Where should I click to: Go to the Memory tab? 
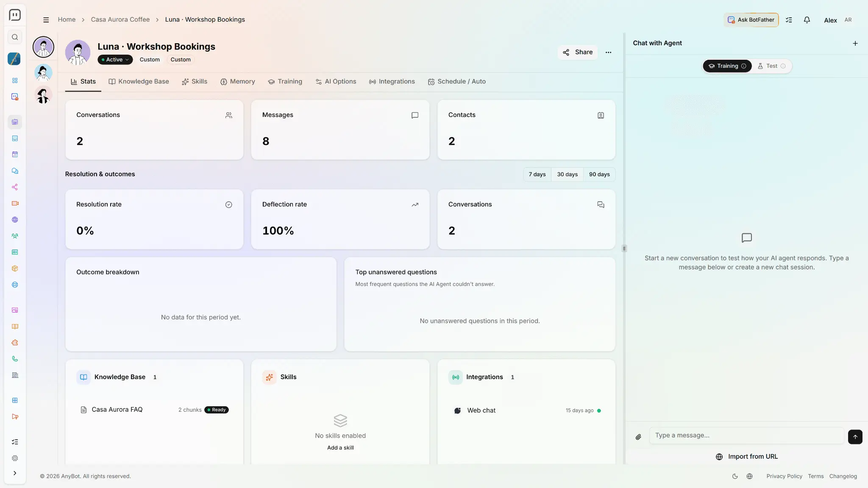coord(237,82)
